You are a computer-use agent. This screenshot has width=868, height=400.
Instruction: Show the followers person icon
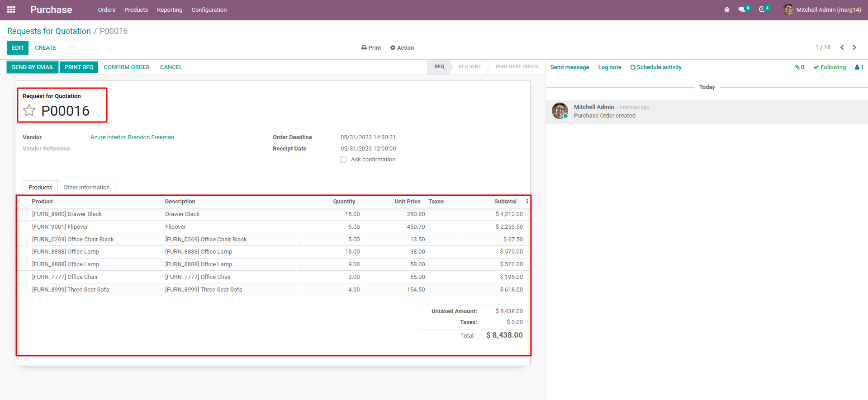click(859, 67)
